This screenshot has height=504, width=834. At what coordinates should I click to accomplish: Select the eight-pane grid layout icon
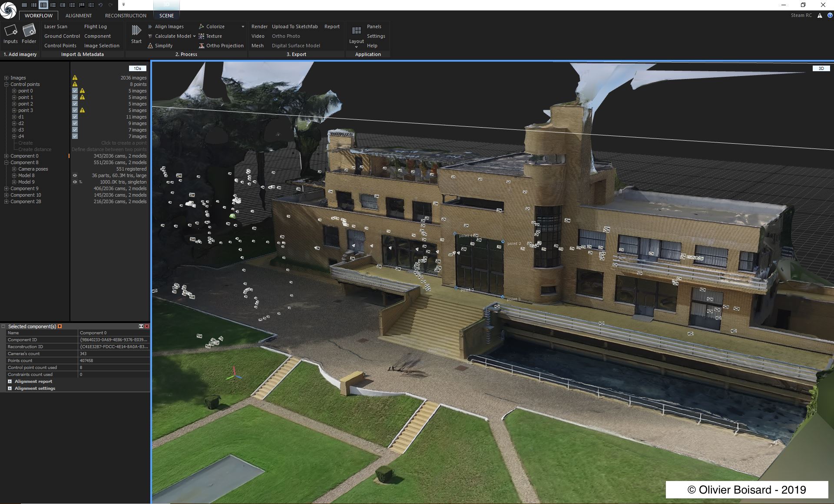click(91, 5)
